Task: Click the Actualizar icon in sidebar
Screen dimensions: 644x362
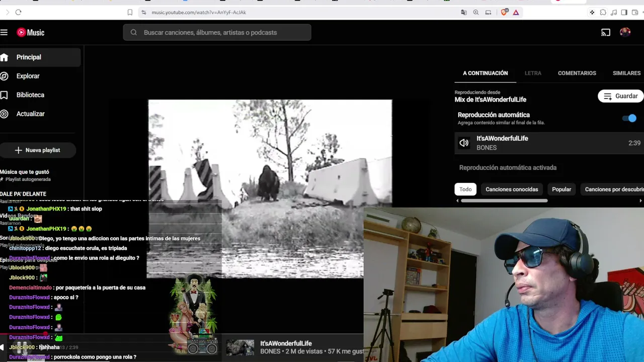Action: [x=4, y=114]
